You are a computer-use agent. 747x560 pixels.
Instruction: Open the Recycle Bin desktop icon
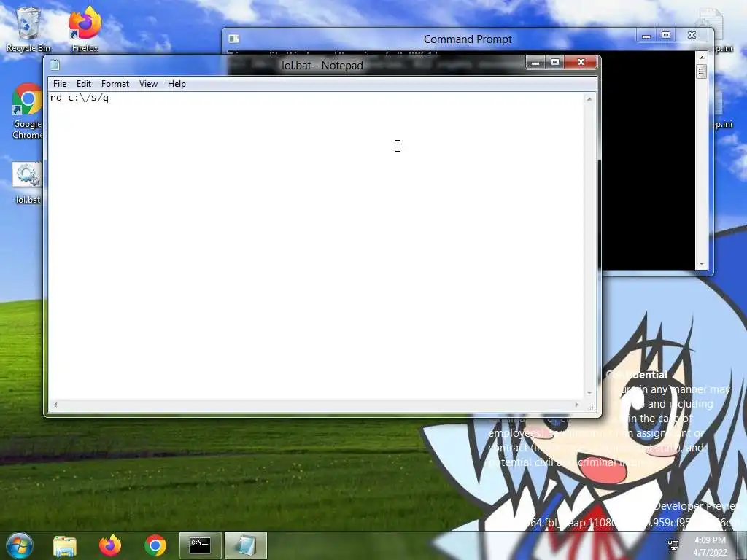(x=28, y=29)
